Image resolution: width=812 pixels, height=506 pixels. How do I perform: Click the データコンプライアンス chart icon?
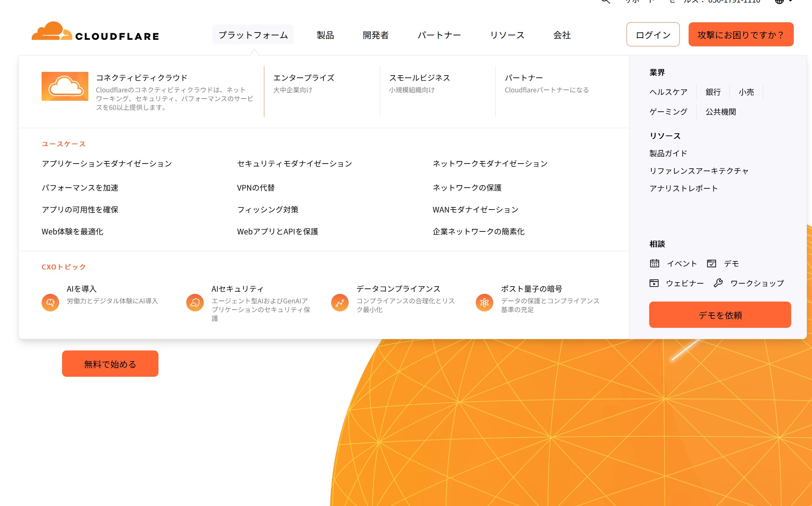point(340,302)
